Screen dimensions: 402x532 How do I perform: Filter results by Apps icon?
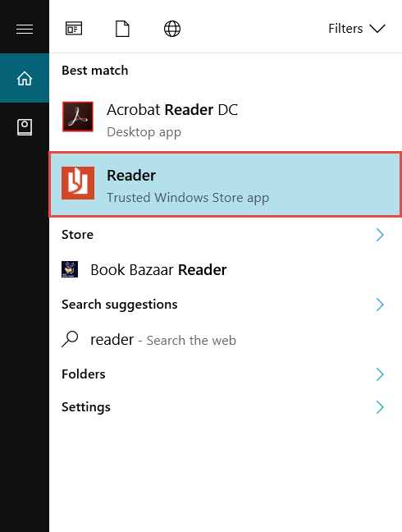(x=74, y=29)
